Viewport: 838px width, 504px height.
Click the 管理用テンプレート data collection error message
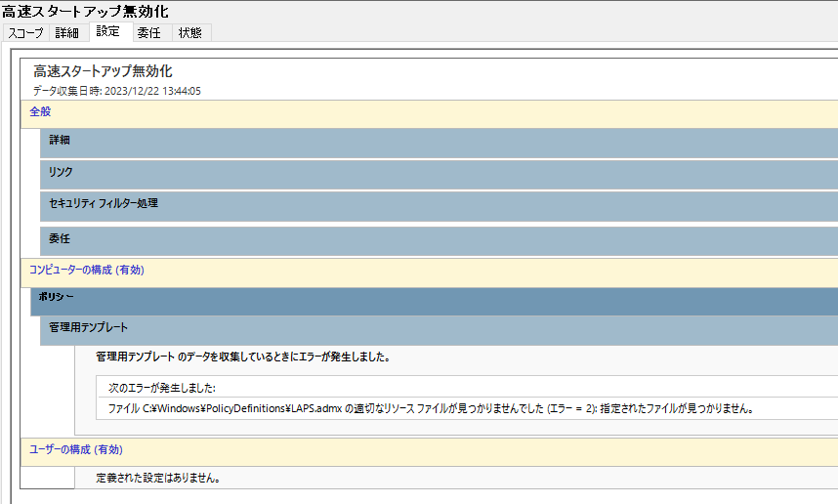coord(243,357)
